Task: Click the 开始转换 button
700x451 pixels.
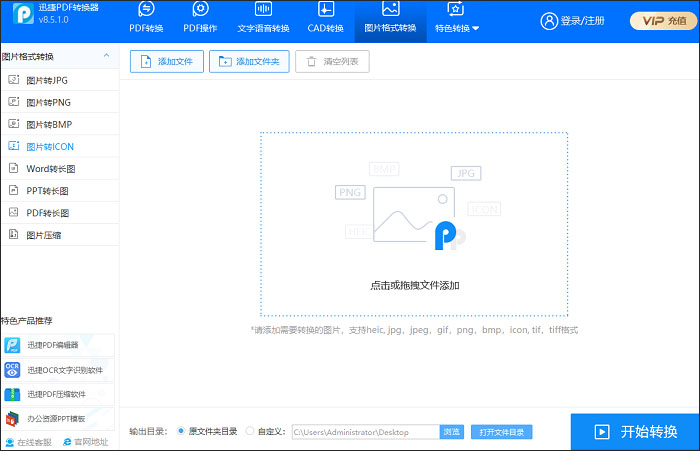Action: pos(635,432)
